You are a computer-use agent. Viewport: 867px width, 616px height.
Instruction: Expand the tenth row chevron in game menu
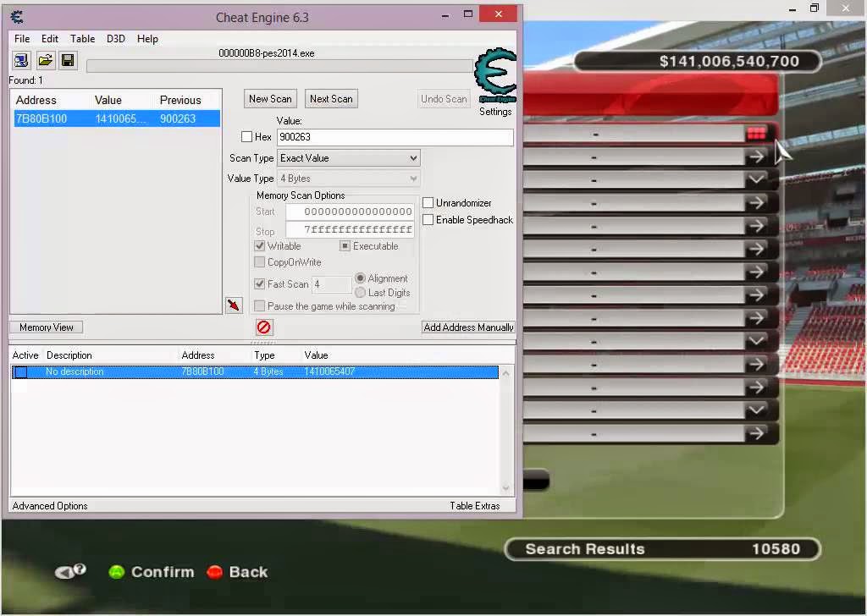point(756,341)
